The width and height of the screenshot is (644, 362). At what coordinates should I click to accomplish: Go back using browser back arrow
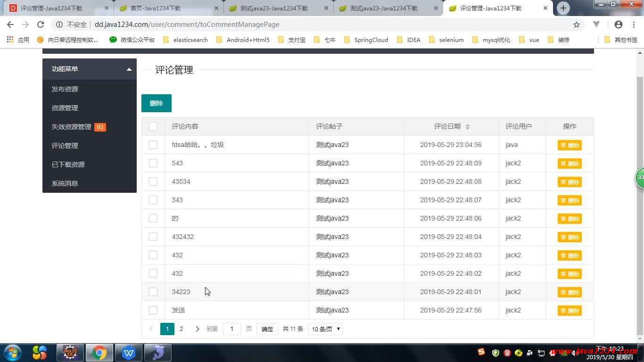pos(10,25)
